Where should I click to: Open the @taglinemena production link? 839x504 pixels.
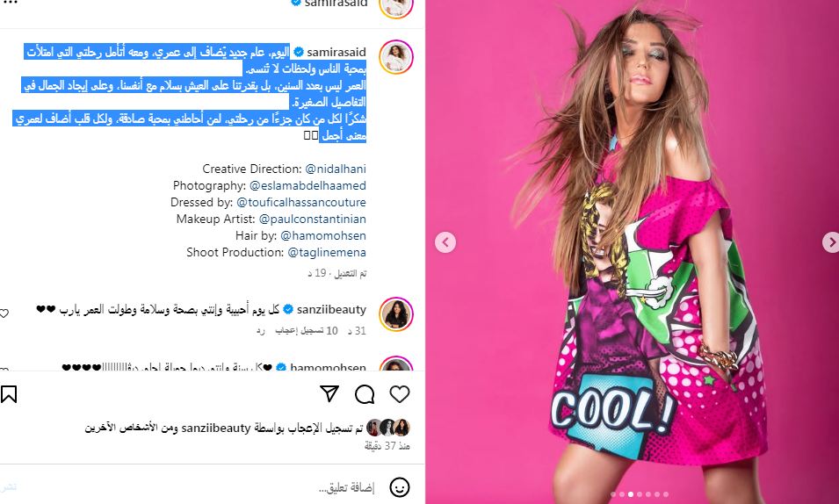[x=327, y=252]
